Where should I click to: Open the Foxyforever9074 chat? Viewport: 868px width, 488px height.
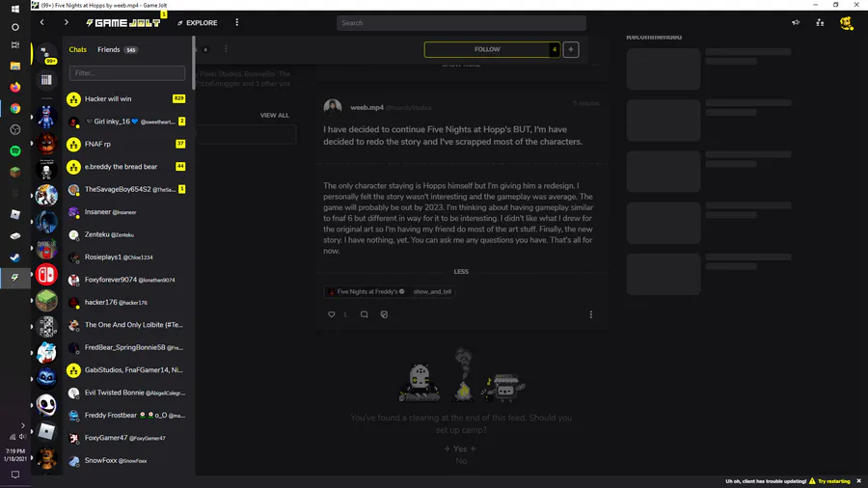pyautogui.click(x=128, y=281)
